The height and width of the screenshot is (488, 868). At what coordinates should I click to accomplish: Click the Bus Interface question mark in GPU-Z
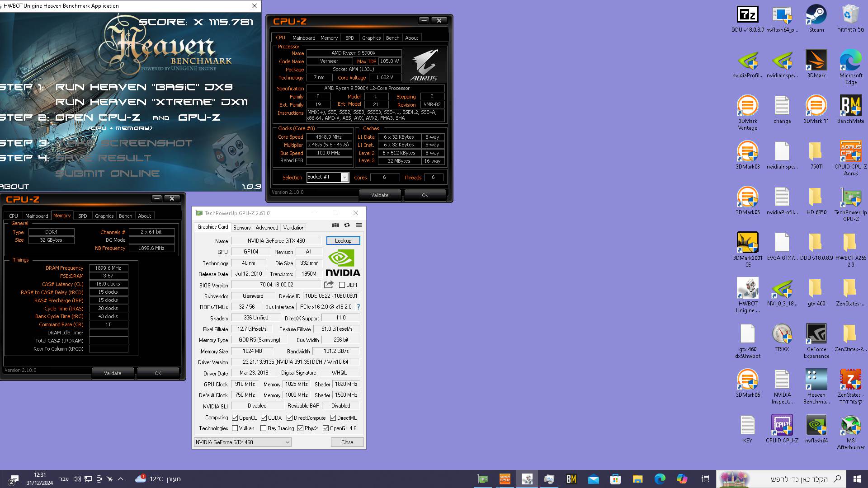359,307
